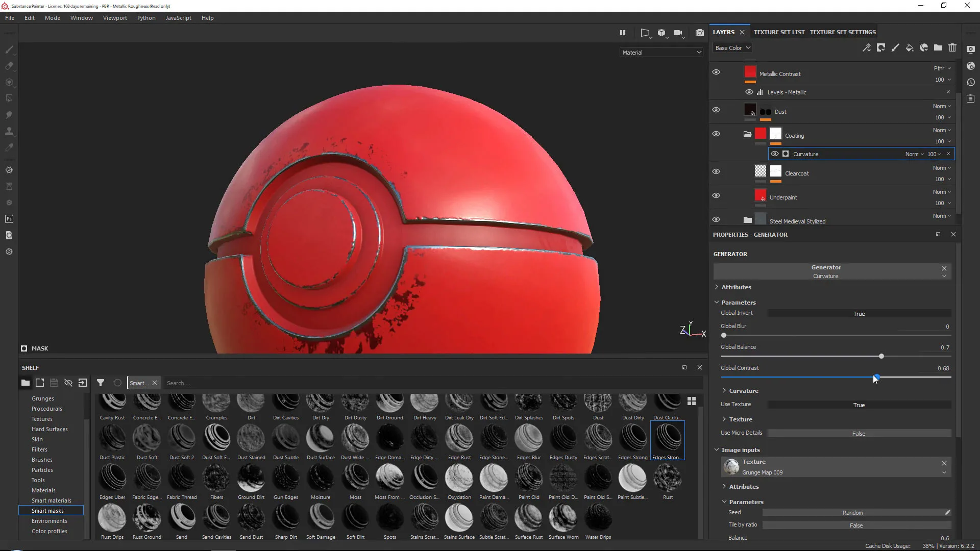Hide the Dust layer eye icon
Screen dimensions: 980x551
coord(716,110)
